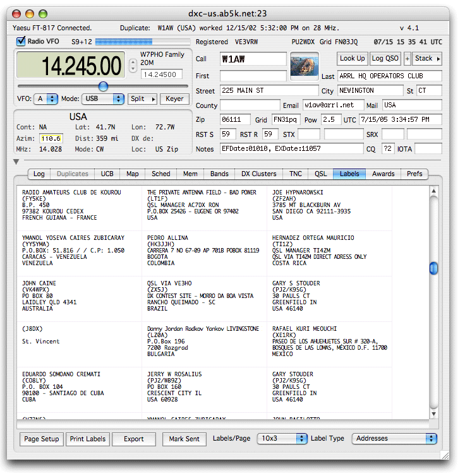This screenshot has height=476, width=465.
Task: Open the Prefs tab
Action: 414,174
